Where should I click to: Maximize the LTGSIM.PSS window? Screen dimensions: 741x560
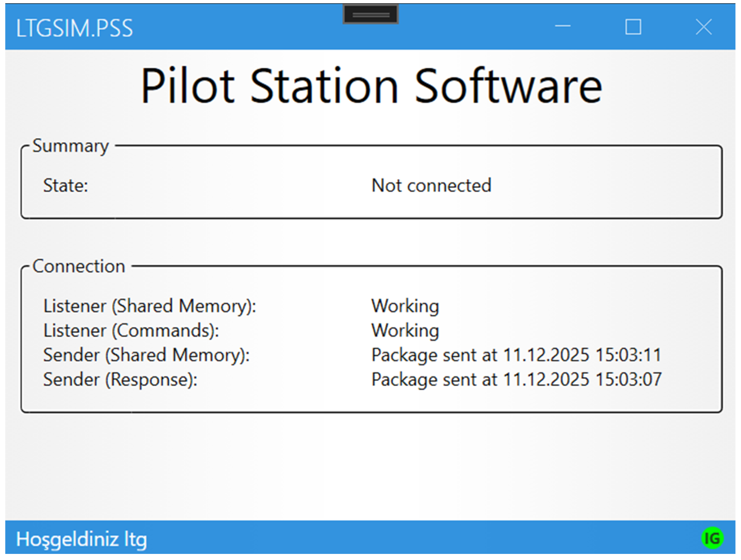[x=633, y=27]
